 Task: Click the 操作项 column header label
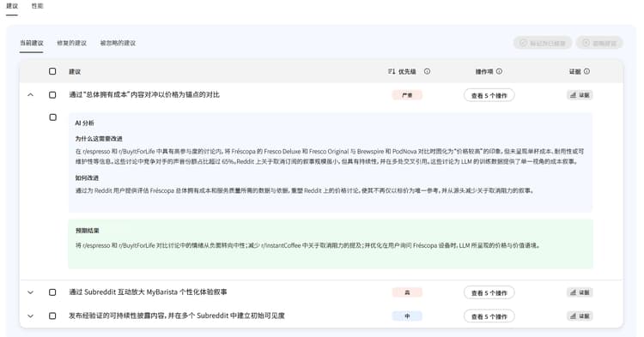click(x=484, y=71)
